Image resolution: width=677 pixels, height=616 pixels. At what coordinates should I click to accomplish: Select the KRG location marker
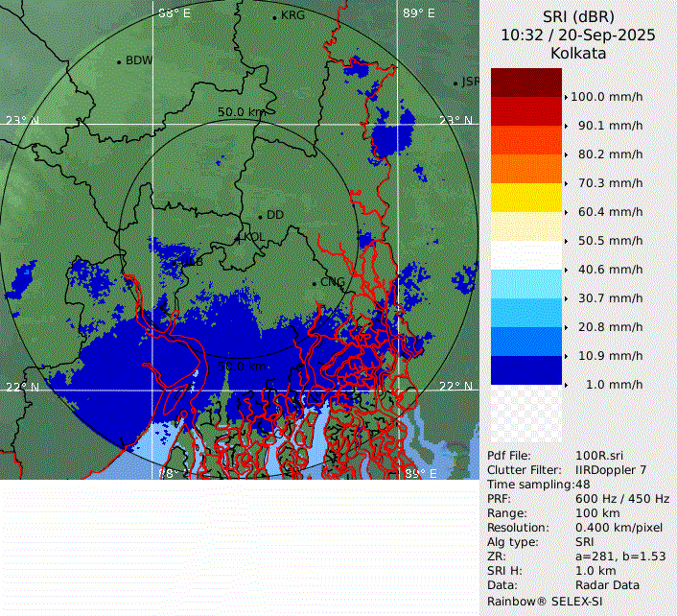pos(274,17)
